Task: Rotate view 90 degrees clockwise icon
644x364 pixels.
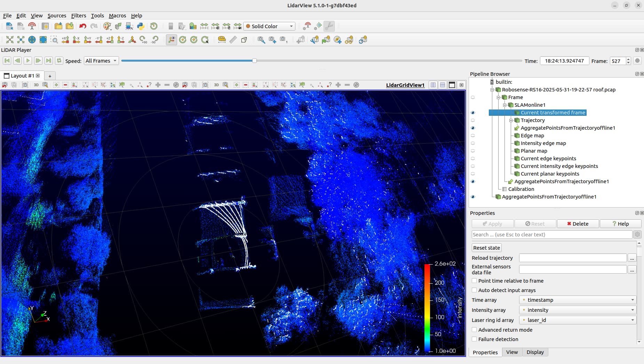Action: [x=143, y=40]
